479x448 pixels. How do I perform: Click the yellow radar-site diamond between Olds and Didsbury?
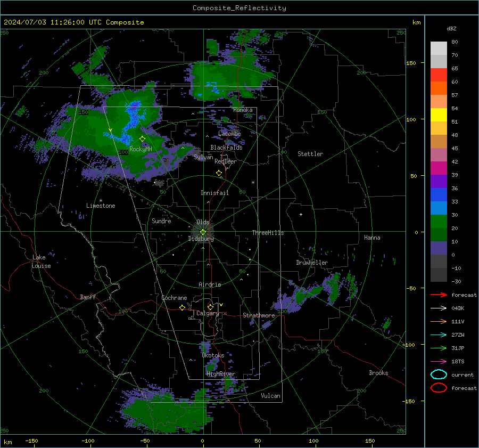[x=203, y=232]
